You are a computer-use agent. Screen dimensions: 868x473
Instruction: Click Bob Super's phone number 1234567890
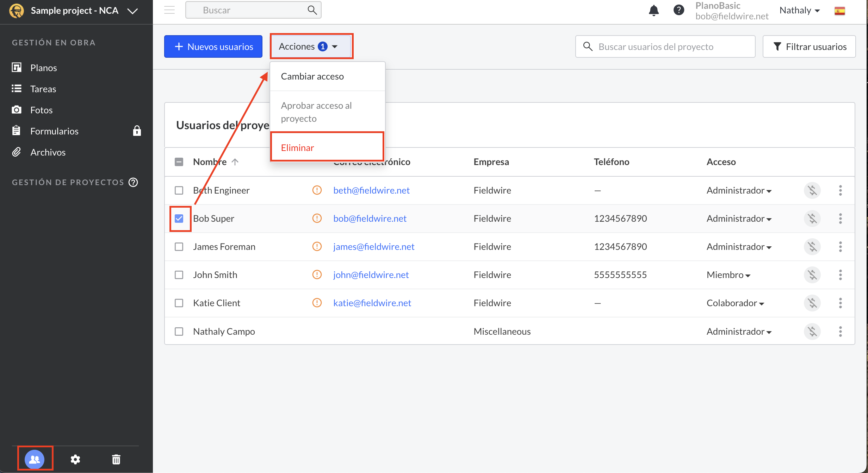(x=620, y=219)
